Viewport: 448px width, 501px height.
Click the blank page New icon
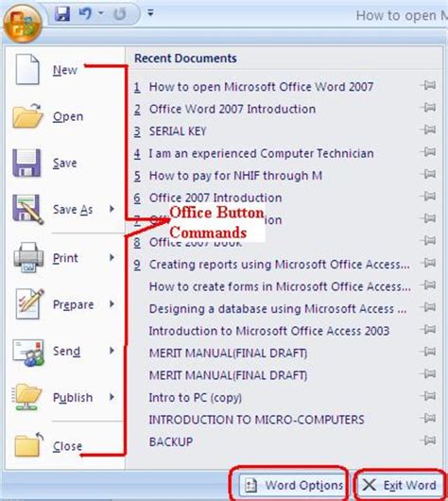(x=27, y=69)
